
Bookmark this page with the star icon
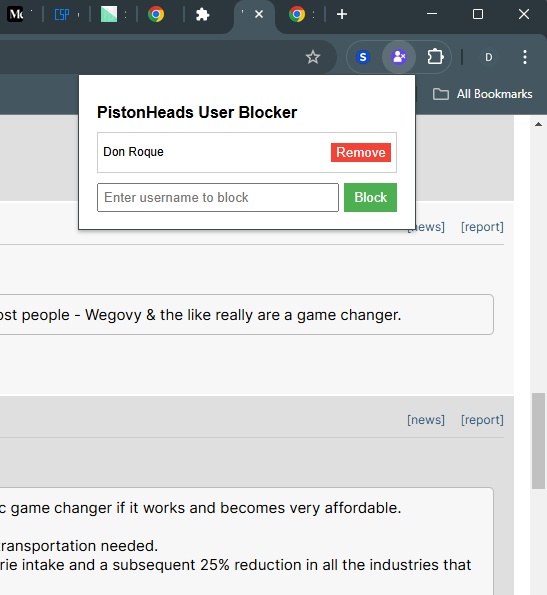pos(313,57)
